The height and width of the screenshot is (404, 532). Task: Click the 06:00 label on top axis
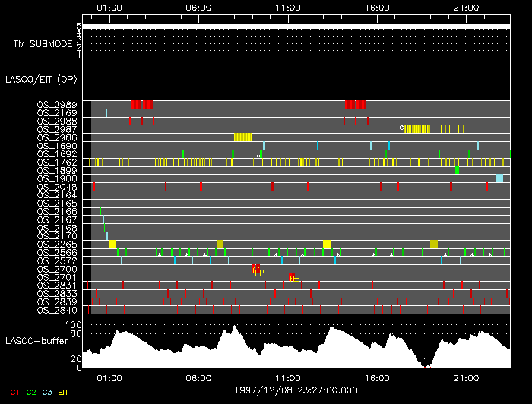point(198,7)
